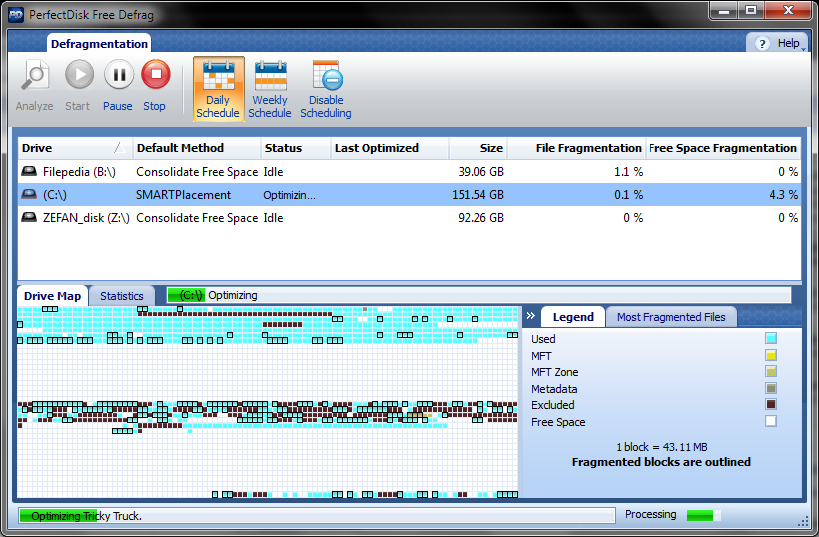
Task: Sort by Free Space Fragmentation column
Action: (723, 148)
